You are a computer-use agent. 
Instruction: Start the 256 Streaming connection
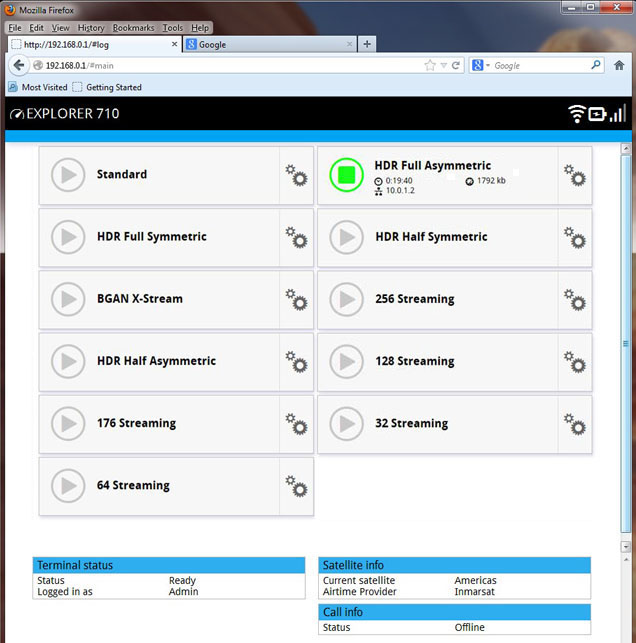(346, 299)
